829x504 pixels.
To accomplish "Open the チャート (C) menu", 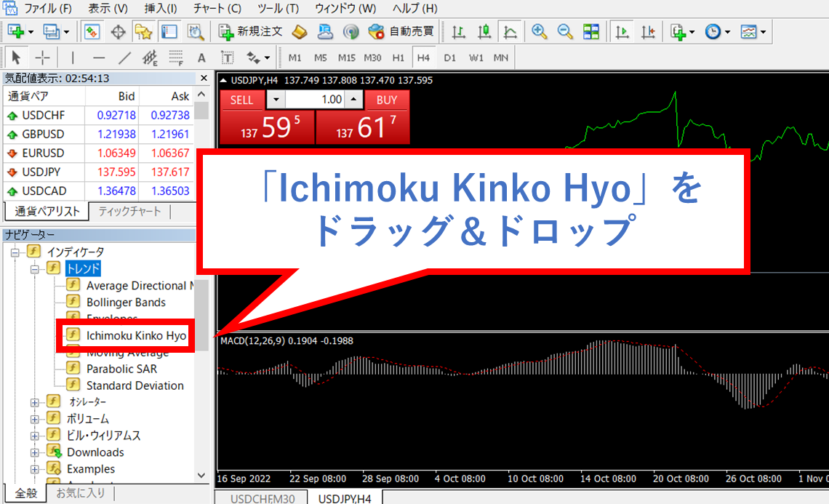I will pyautogui.click(x=217, y=9).
